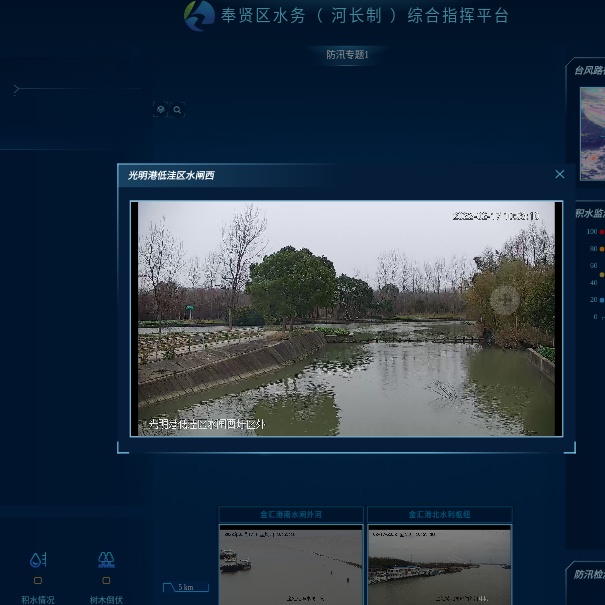Click the PTZ control circle on video
This screenshot has width=605, height=605.
[504, 299]
